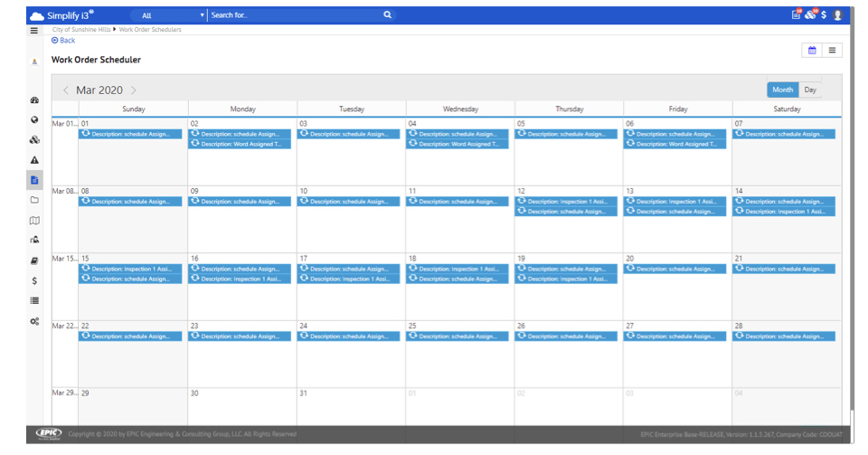The image size is (868, 455).
Task: Click the gears settings icon in sidebar
Action: coord(34,320)
